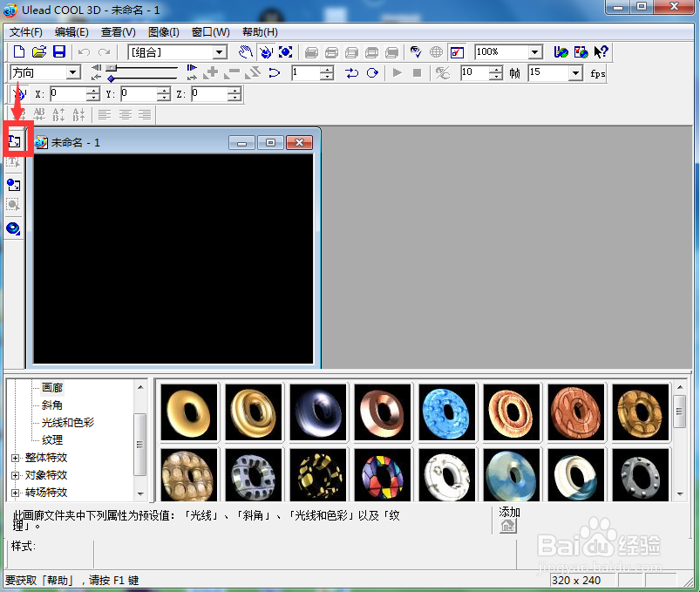Click the Y coordinate input field

(x=139, y=94)
